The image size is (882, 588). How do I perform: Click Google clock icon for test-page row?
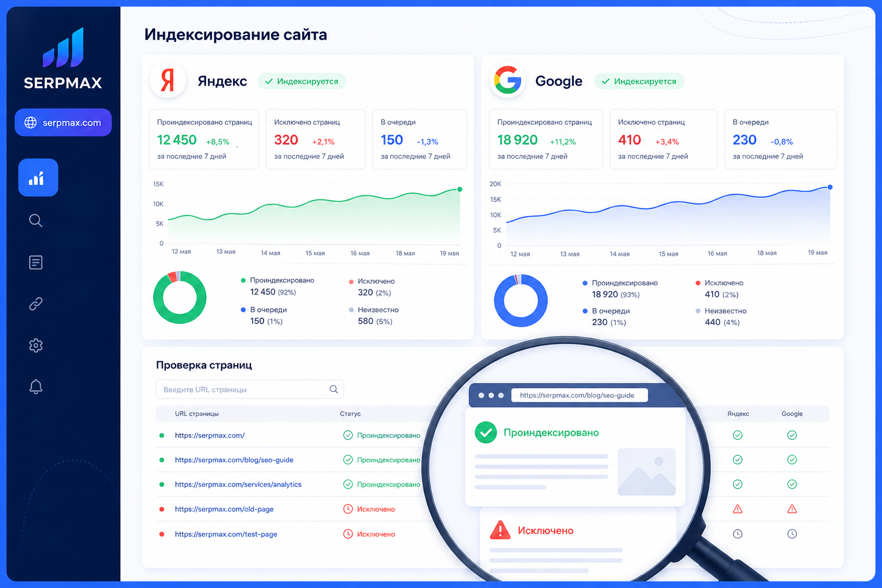click(x=792, y=534)
